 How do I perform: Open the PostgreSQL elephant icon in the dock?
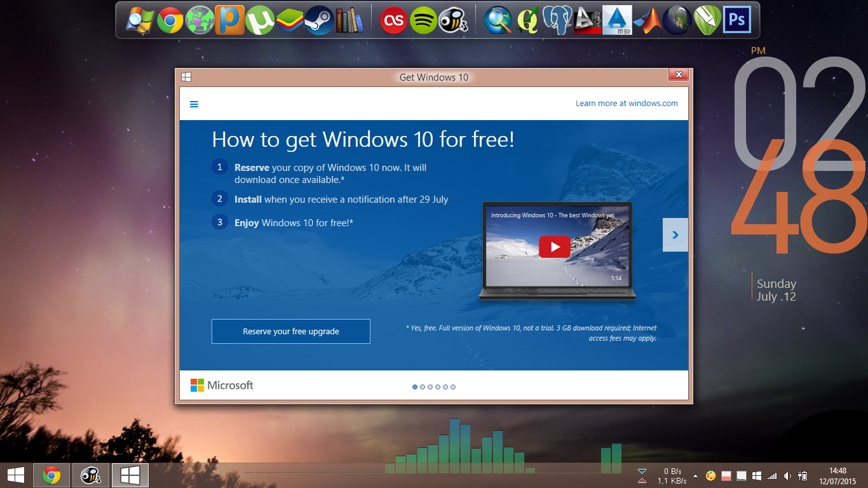[x=558, y=20]
